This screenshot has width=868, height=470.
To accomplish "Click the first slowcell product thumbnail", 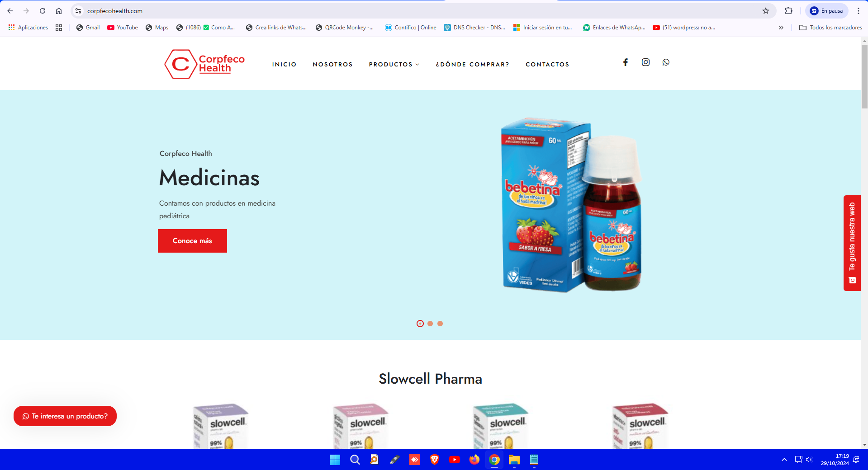I will [221, 426].
